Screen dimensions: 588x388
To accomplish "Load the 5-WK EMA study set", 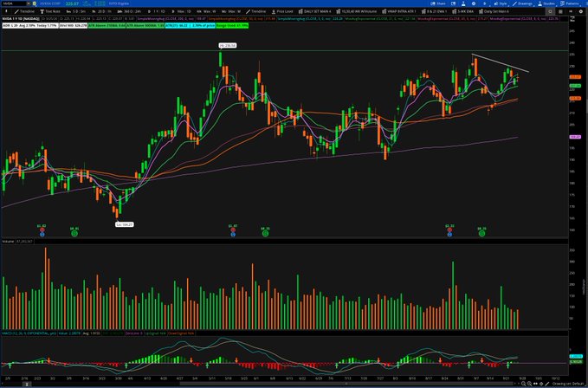I will tap(462, 11).
